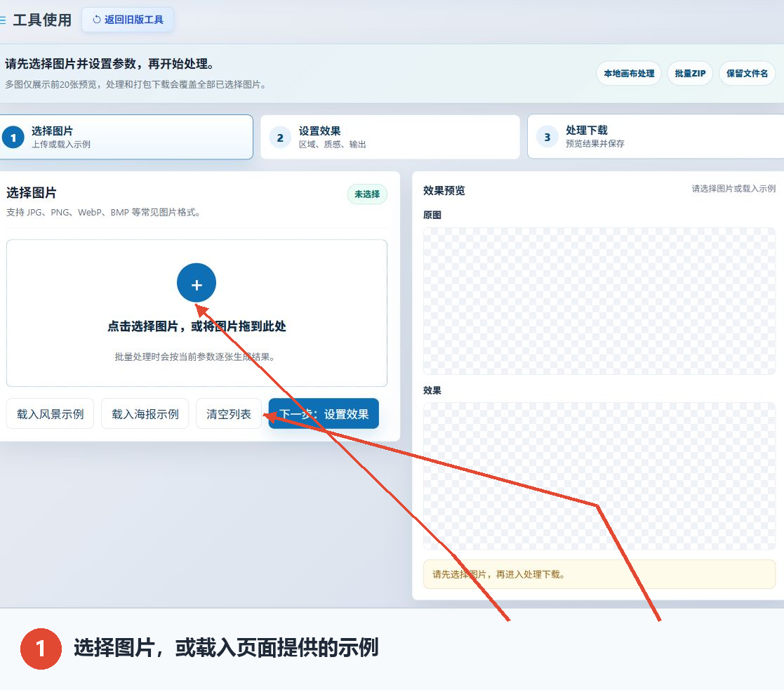Click the 未选择 status badge
Viewport: 784px width, 690px height.
tap(367, 194)
